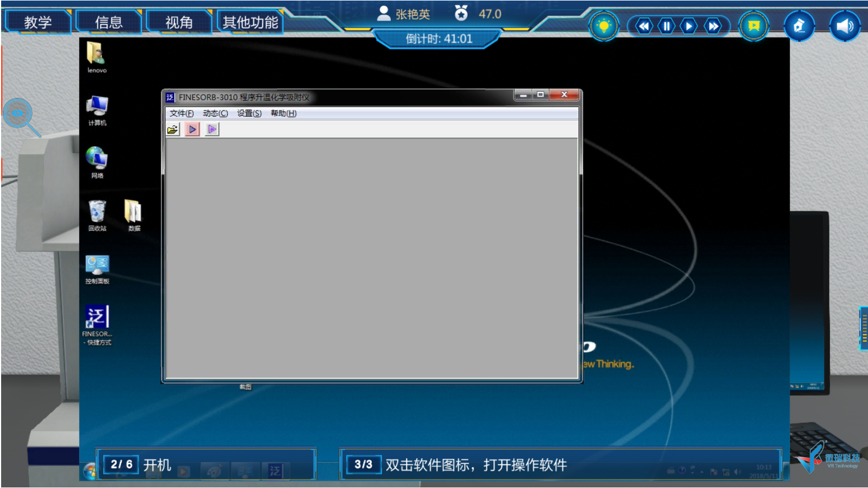Click the rewind playback button
The width and height of the screenshot is (868, 488).
tap(644, 26)
